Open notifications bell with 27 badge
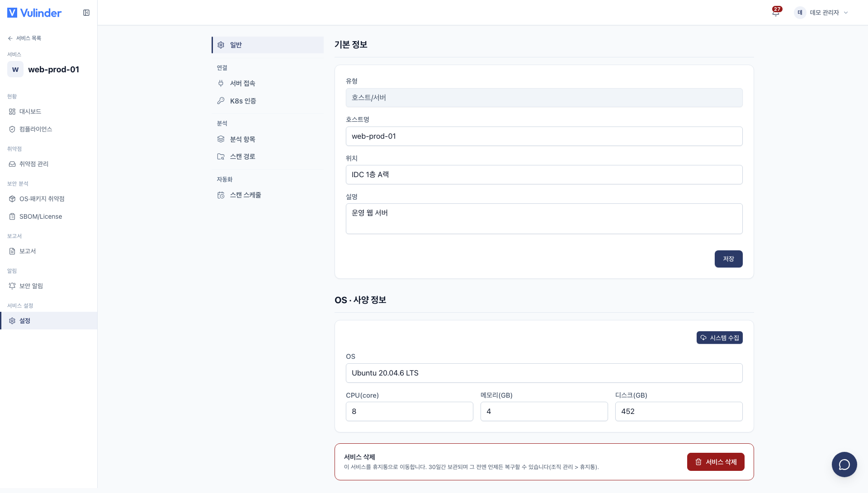The width and height of the screenshot is (868, 493). (x=776, y=12)
